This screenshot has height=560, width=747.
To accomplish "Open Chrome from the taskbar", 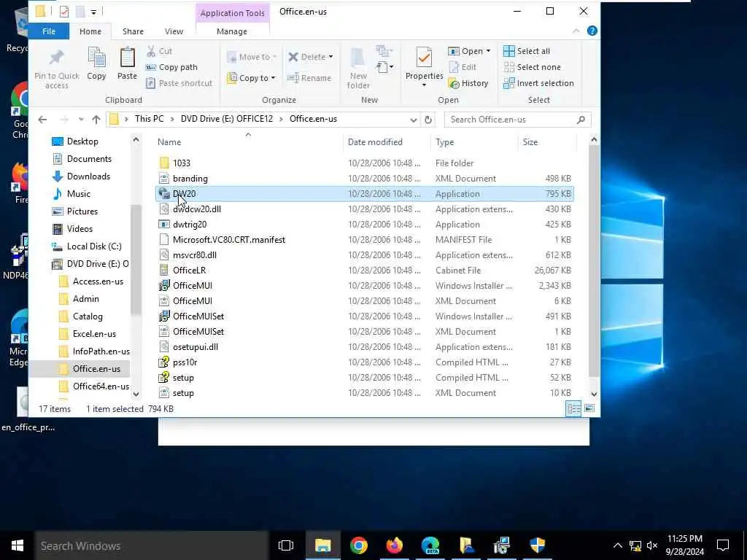I will [x=359, y=545].
